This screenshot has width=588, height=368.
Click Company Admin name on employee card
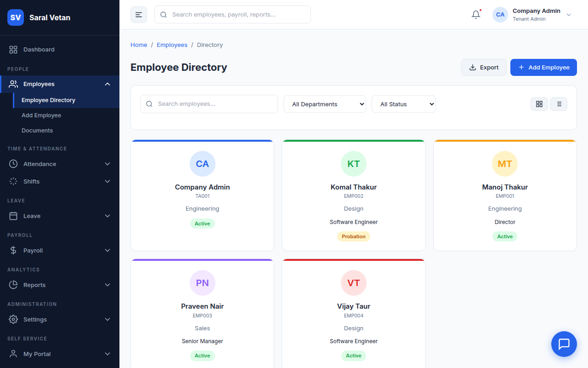pos(203,187)
